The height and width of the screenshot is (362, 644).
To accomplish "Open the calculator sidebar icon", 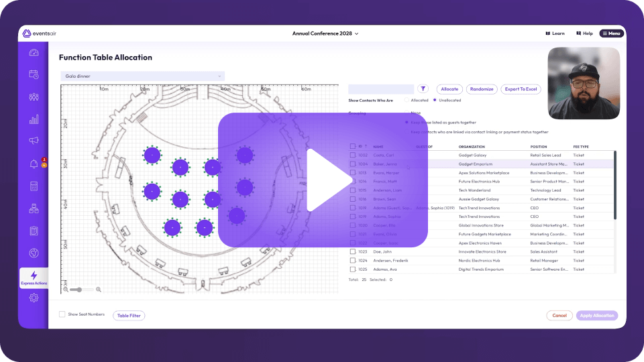I will [x=34, y=186].
